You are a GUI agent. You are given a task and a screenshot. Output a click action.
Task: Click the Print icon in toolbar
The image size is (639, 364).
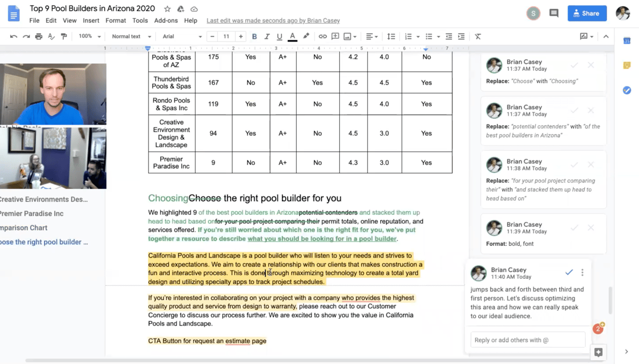(x=38, y=36)
